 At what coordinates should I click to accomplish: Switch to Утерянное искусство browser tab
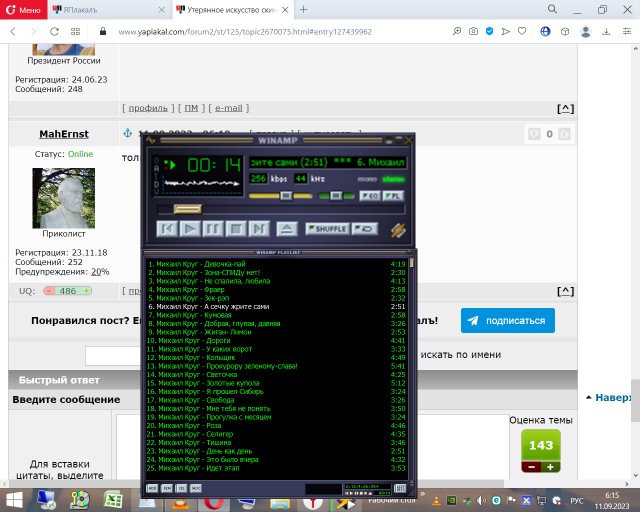click(x=233, y=10)
